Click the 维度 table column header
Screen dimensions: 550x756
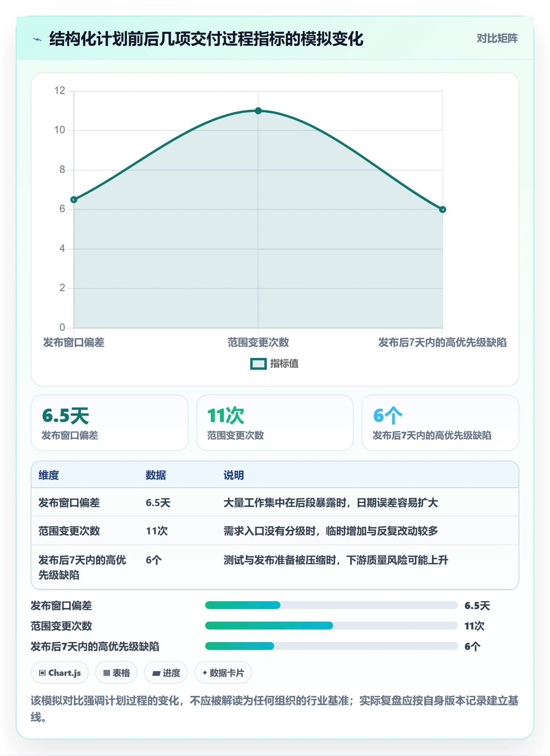(x=49, y=475)
